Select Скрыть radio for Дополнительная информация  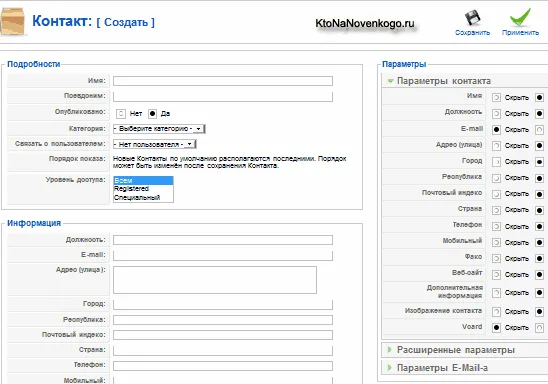point(496,292)
